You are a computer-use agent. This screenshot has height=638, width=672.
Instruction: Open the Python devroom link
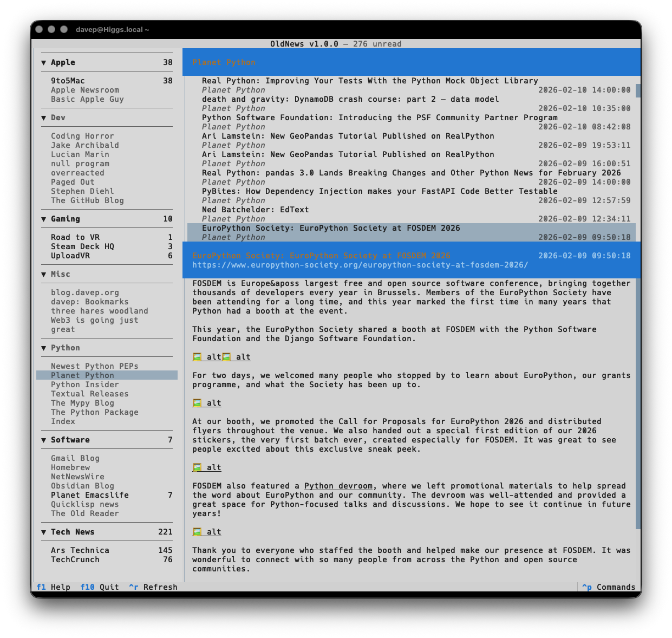tap(338, 486)
